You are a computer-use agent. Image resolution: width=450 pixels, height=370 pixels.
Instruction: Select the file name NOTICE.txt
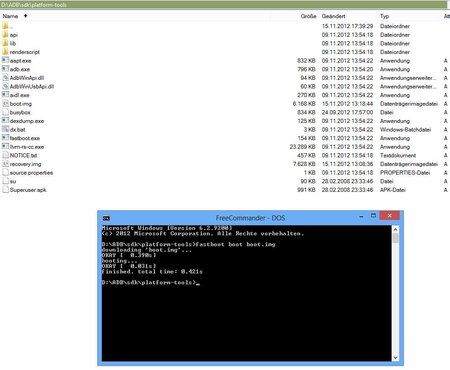[x=23, y=155]
